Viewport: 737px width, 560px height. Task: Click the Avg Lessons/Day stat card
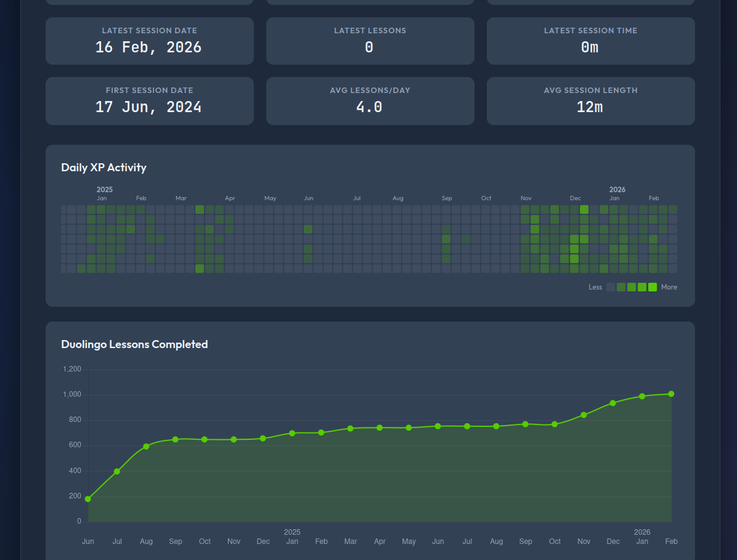click(370, 100)
